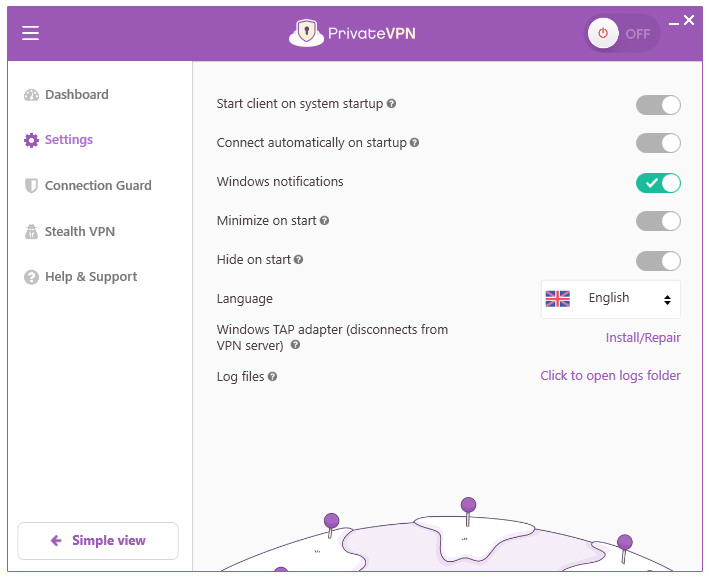Click the PrivateVPN shield logo

pyautogui.click(x=306, y=33)
